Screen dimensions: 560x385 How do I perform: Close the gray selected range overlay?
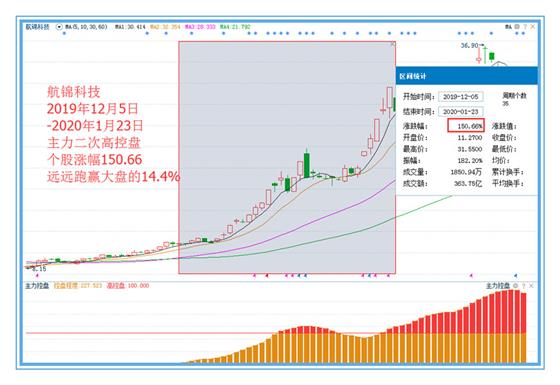(392, 44)
